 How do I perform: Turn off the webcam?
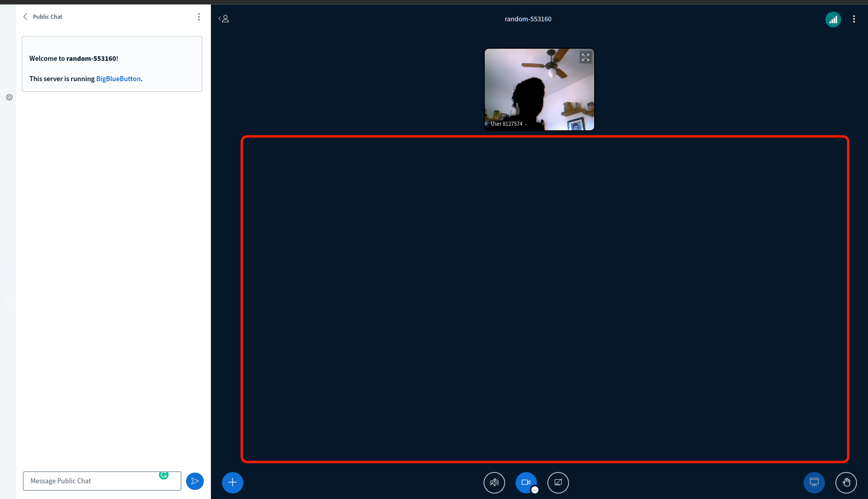(x=526, y=482)
